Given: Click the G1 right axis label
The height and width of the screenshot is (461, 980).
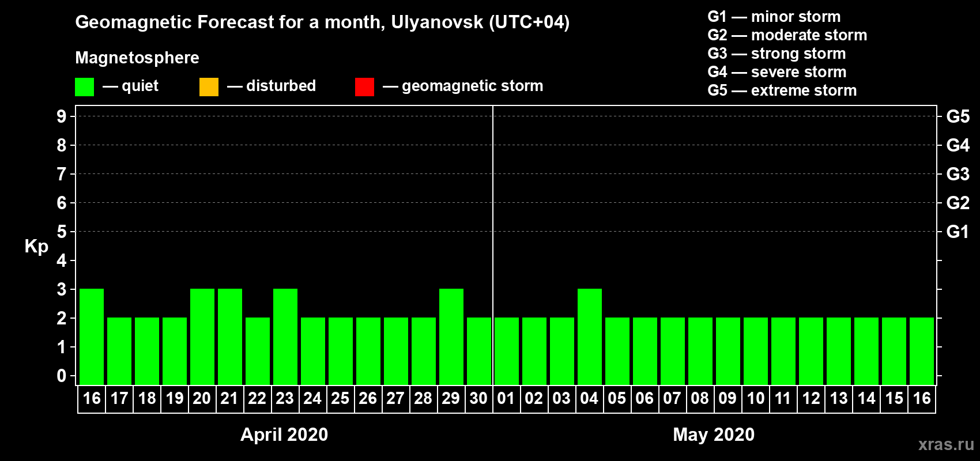Looking at the screenshot, I should [x=958, y=232].
